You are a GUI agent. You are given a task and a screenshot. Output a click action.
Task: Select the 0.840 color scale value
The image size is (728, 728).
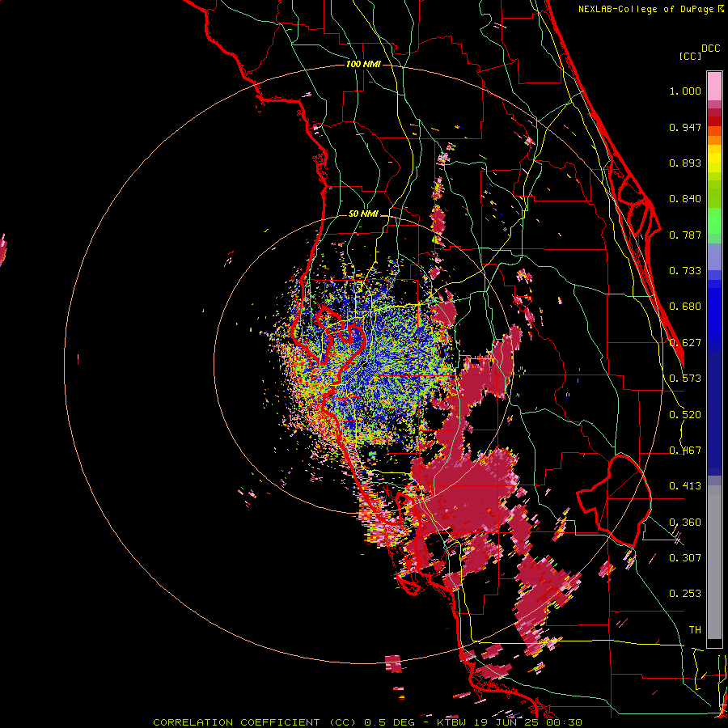[x=685, y=199]
